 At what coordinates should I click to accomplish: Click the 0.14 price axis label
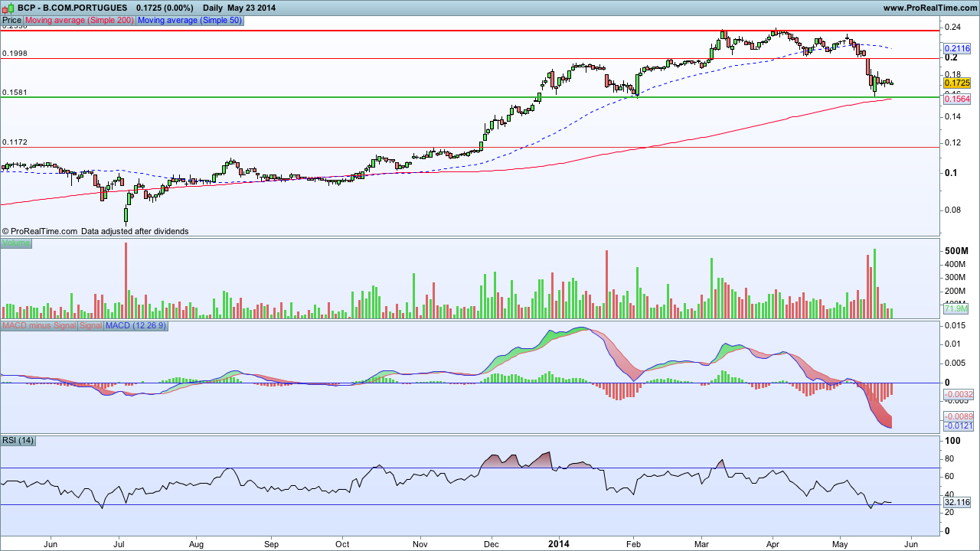[953, 116]
